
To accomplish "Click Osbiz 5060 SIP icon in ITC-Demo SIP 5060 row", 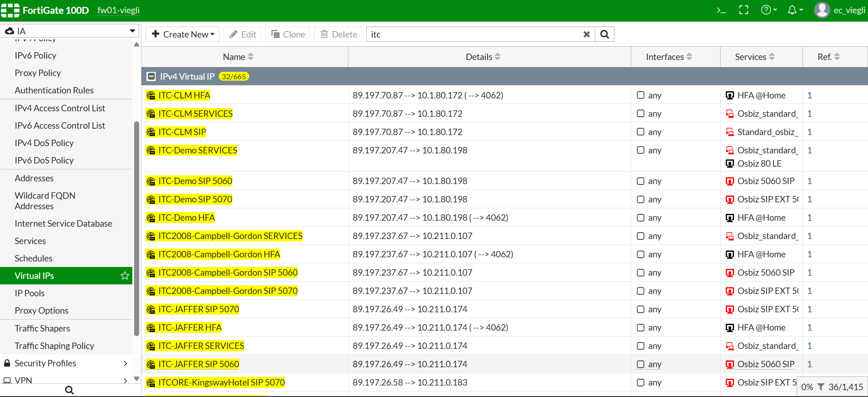I will [730, 181].
